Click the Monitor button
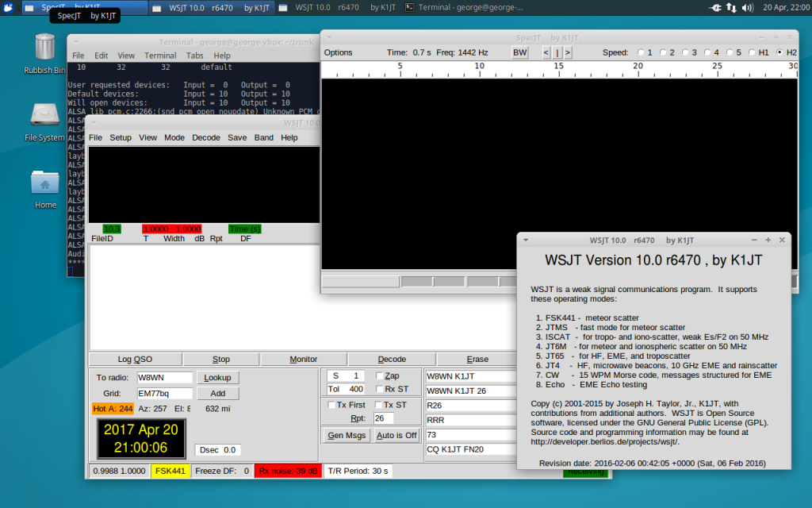The image size is (812, 508). click(304, 360)
